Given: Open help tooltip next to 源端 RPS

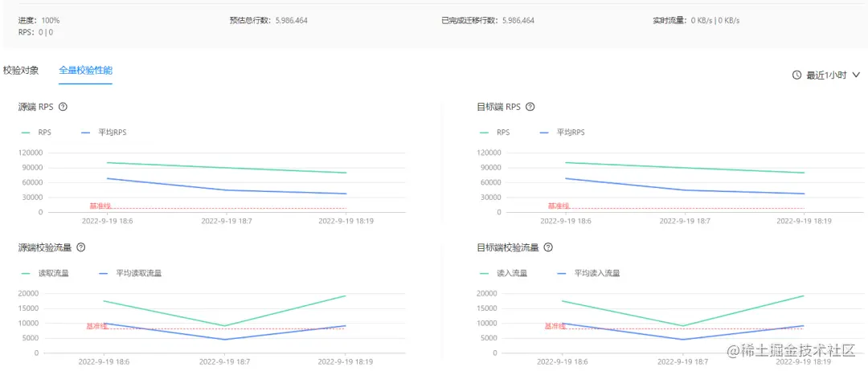Looking at the screenshot, I should (x=63, y=108).
